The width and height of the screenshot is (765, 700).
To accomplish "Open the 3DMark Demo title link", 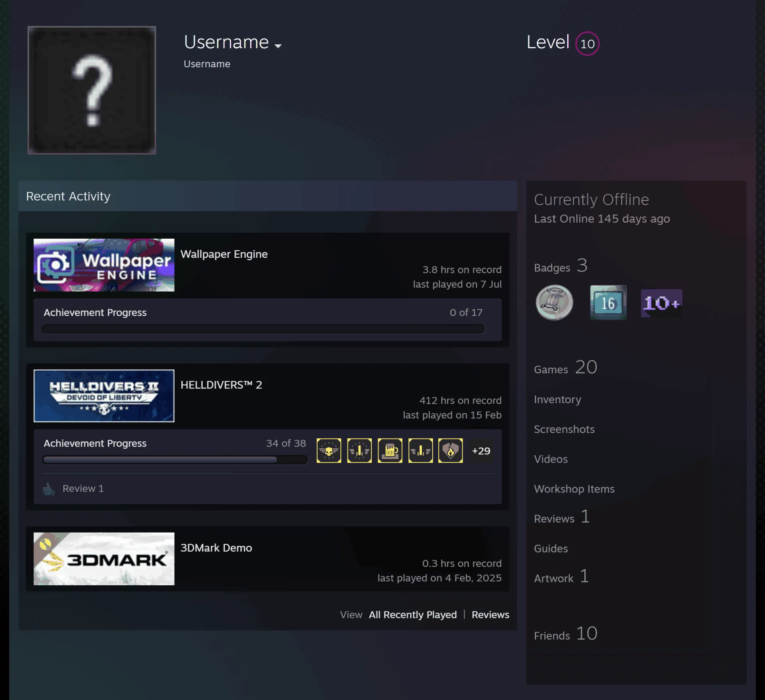I will 216,548.
